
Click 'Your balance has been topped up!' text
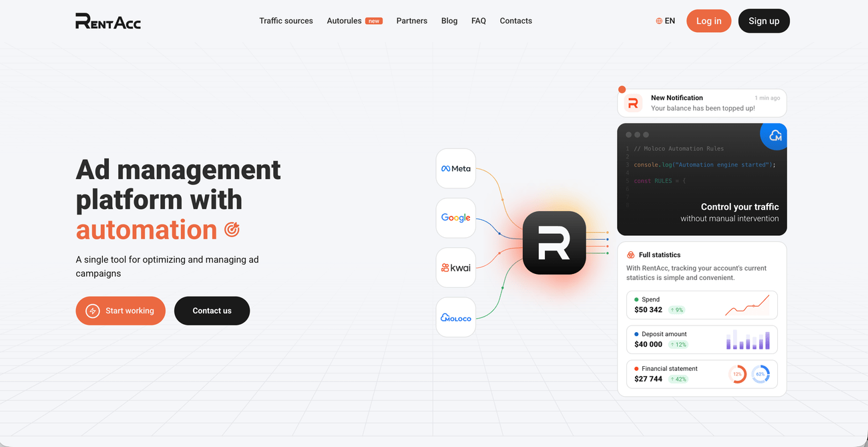click(702, 108)
